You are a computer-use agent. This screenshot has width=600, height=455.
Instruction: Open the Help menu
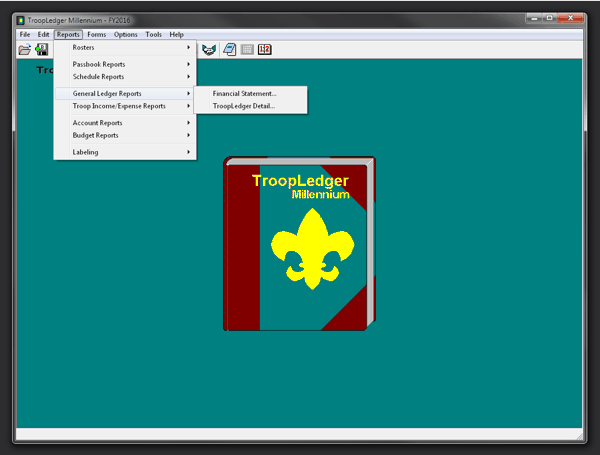coord(176,34)
